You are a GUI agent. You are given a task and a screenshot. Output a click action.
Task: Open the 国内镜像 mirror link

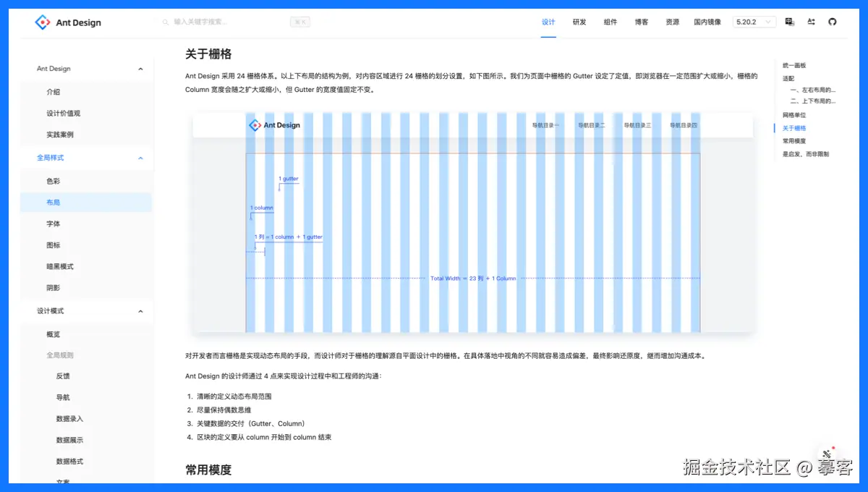click(x=707, y=22)
